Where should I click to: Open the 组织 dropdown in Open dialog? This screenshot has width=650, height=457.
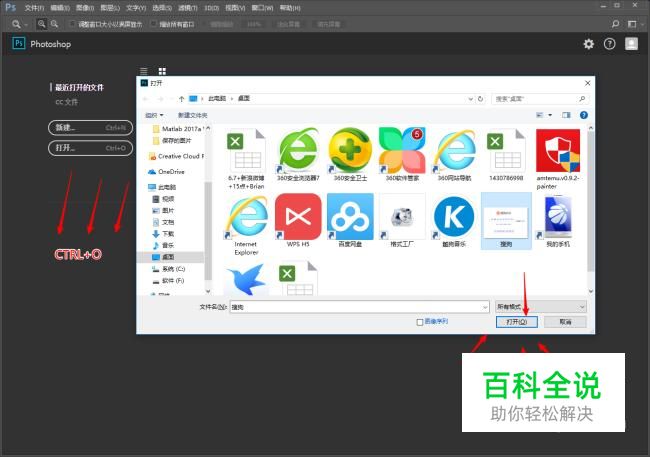click(x=155, y=115)
